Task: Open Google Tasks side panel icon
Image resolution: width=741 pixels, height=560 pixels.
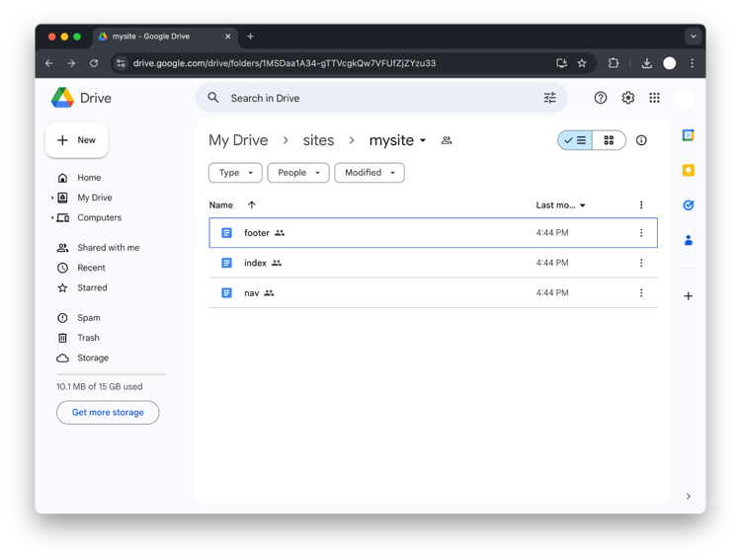Action: (x=689, y=204)
